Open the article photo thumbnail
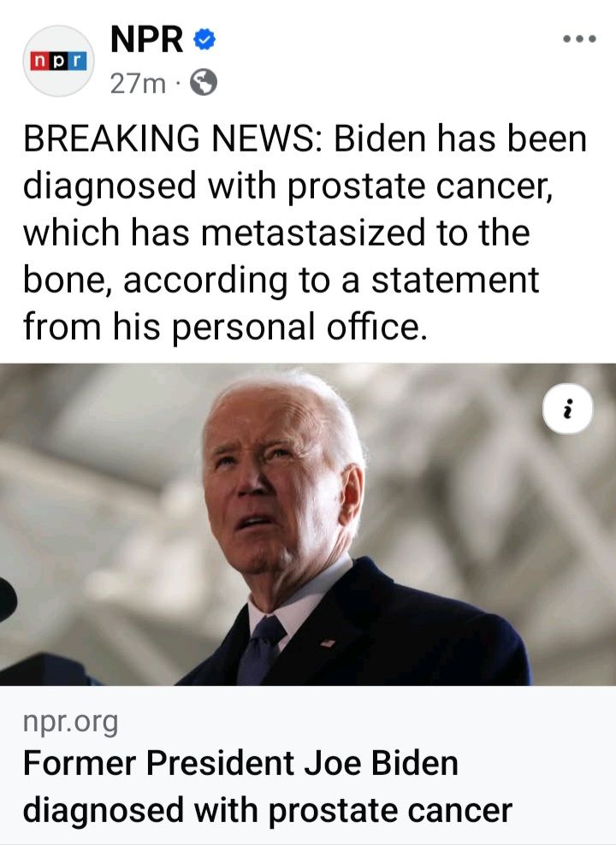 (308, 524)
